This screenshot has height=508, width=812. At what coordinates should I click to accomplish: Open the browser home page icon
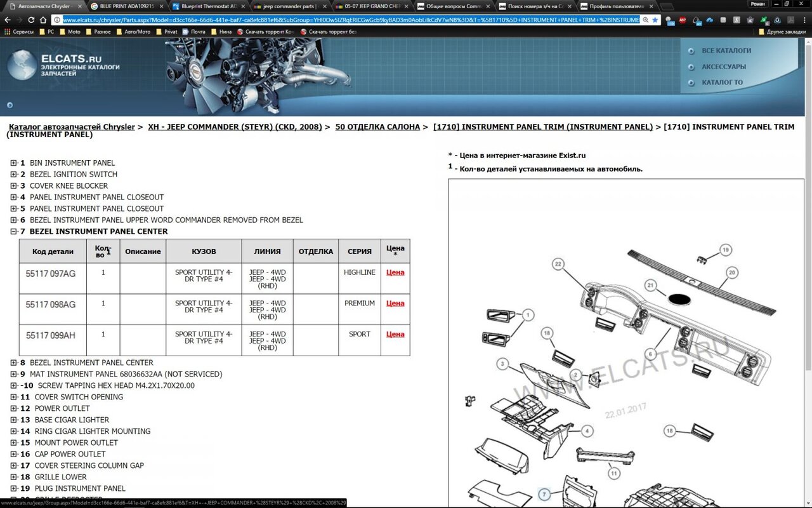[43, 20]
